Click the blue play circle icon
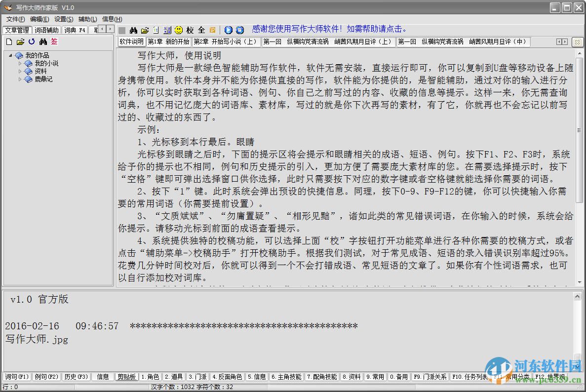 [x=228, y=30]
